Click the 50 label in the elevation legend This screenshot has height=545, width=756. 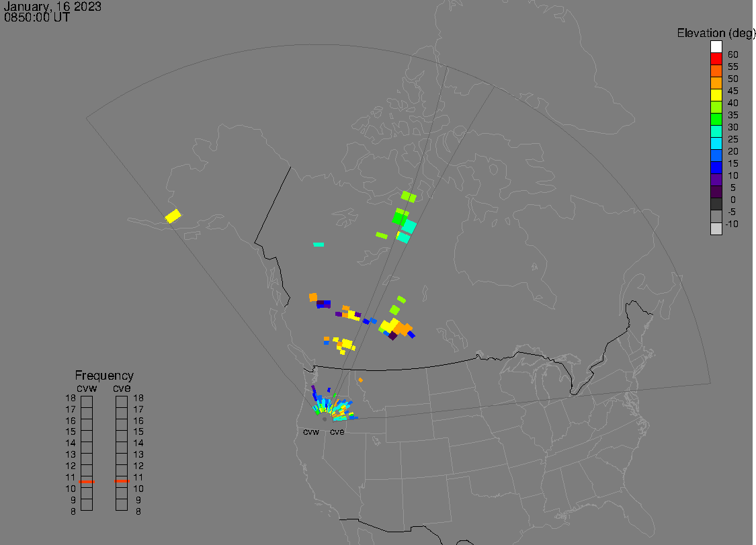[733, 79]
